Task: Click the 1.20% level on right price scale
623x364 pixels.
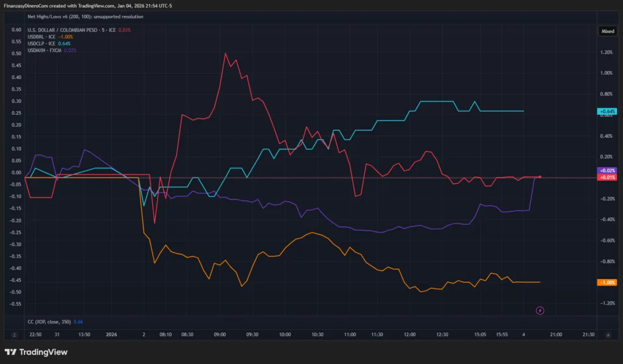Action: 606,52
